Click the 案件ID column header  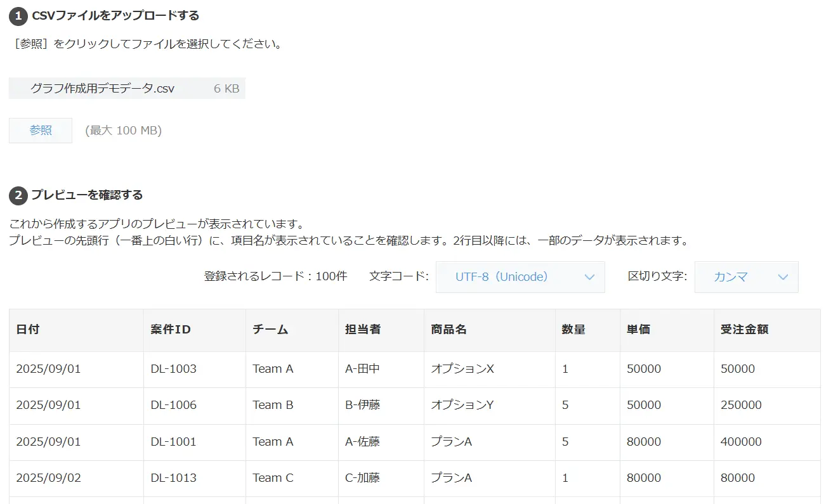(171, 330)
